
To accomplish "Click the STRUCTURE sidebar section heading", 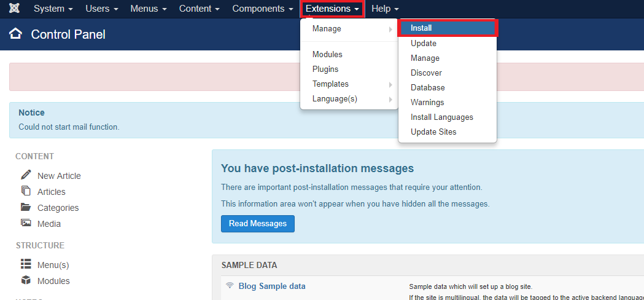I will pos(41,245).
